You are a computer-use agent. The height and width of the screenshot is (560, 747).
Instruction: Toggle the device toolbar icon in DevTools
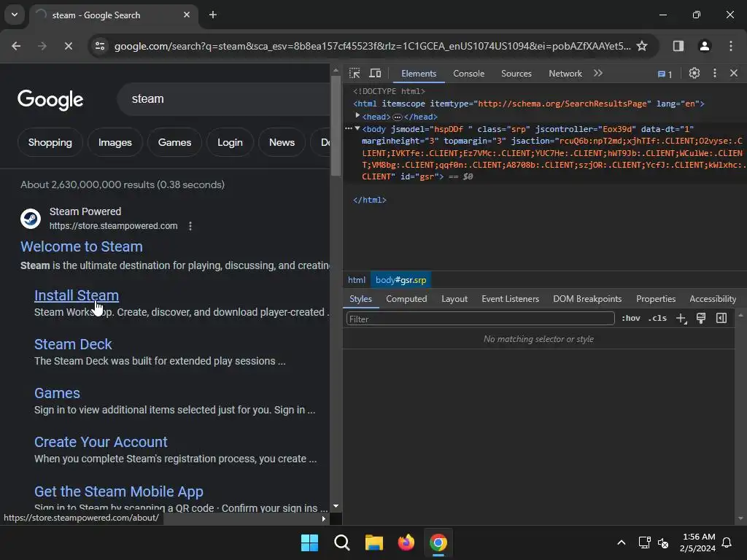point(376,74)
